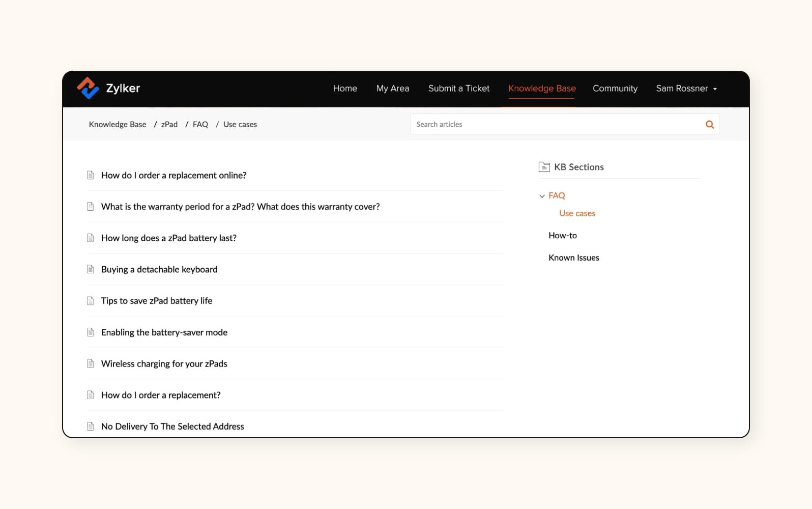Image resolution: width=812 pixels, height=509 pixels.
Task: Select Use cases under FAQ section
Action: [x=577, y=213]
